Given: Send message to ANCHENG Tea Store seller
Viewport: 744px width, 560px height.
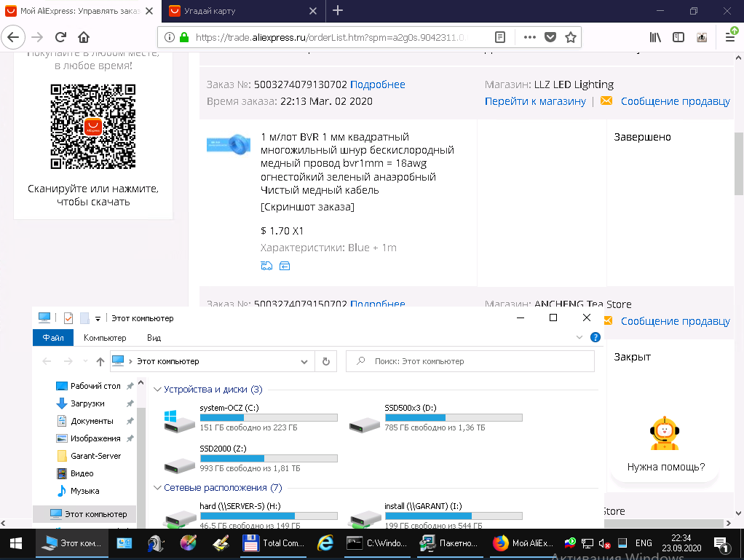Looking at the screenshot, I should pos(675,321).
